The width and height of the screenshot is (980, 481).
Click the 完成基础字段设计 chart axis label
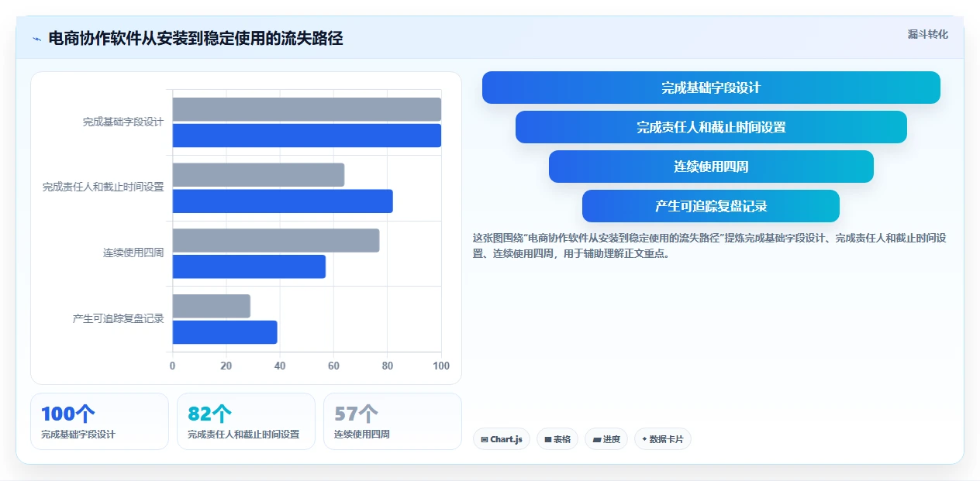click(x=123, y=122)
